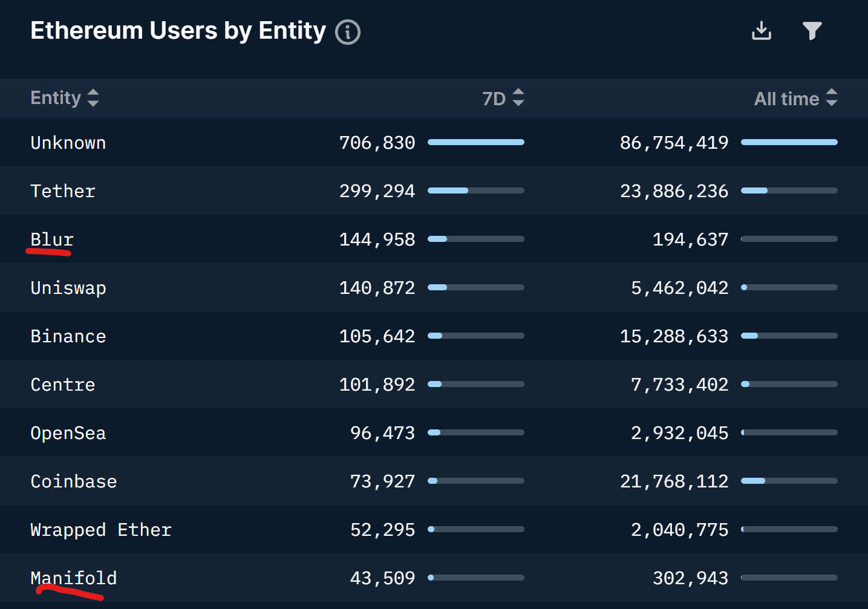Click the Centre entity name
The height and width of the screenshot is (609, 868).
(x=63, y=384)
